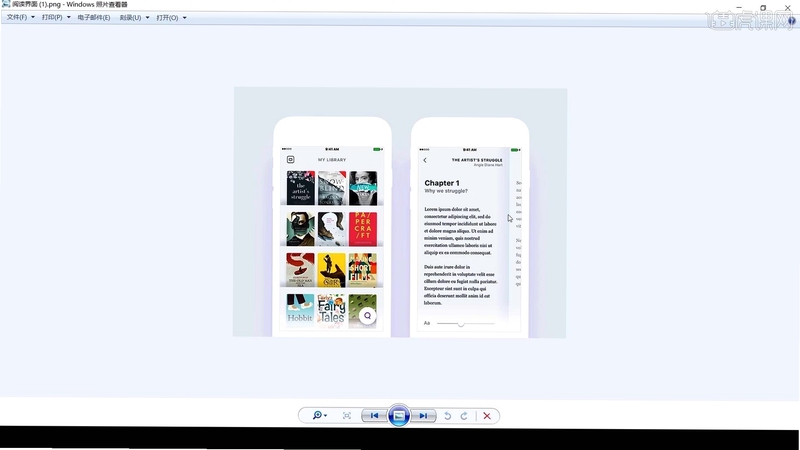Click the back chevron in reading mockup

[x=425, y=160]
